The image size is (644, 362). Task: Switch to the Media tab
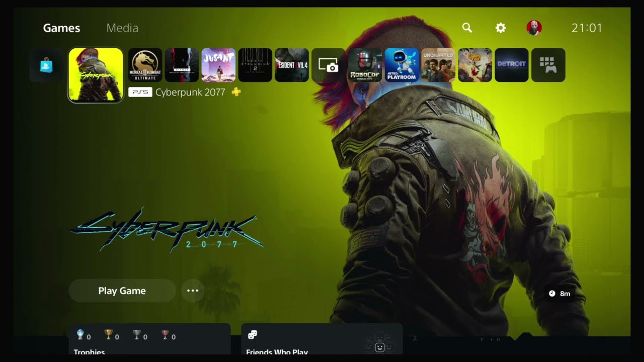[122, 28]
